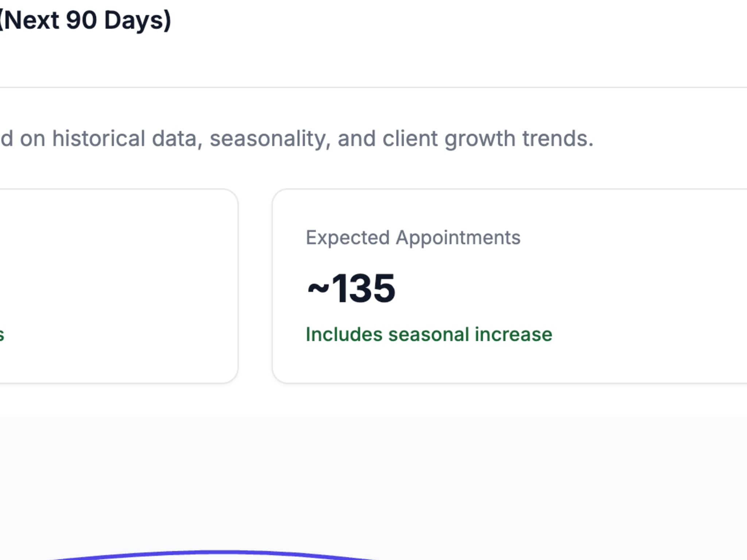
Task: Click the number "90" in the heading
Action: tap(81, 20)
